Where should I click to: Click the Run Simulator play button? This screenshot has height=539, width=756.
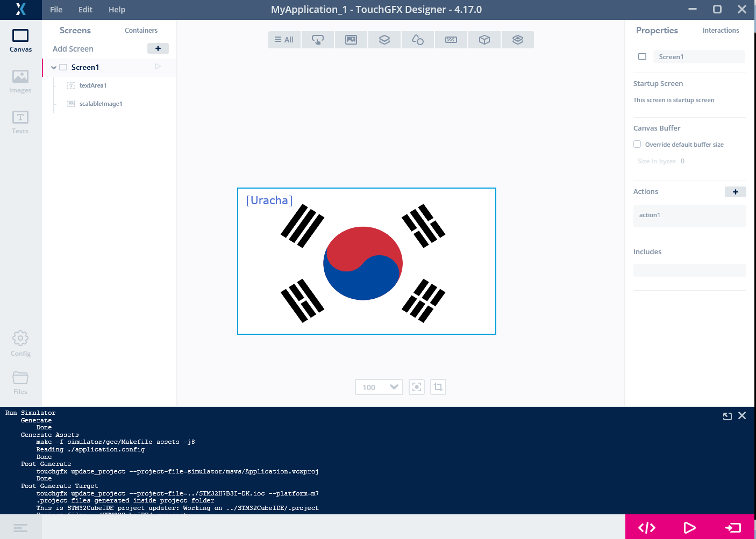pos(689,528)
